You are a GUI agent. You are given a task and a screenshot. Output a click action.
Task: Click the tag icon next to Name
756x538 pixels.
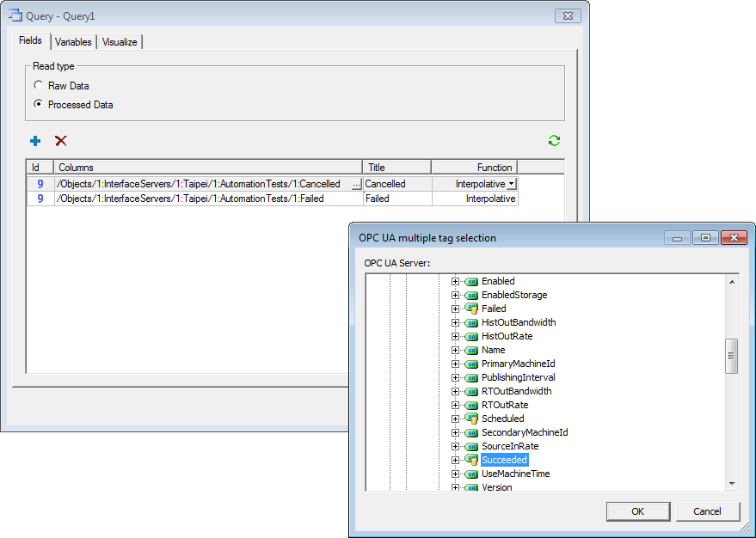(x=471, y=350)
